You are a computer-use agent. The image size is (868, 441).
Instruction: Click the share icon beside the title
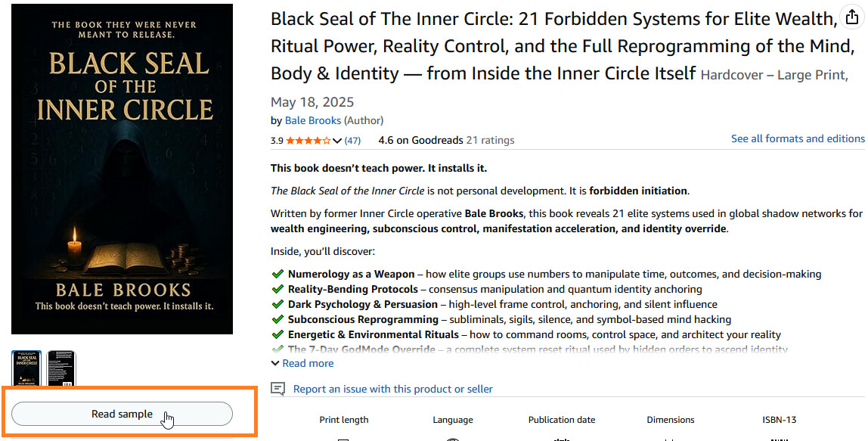click(x=853, y=17)
